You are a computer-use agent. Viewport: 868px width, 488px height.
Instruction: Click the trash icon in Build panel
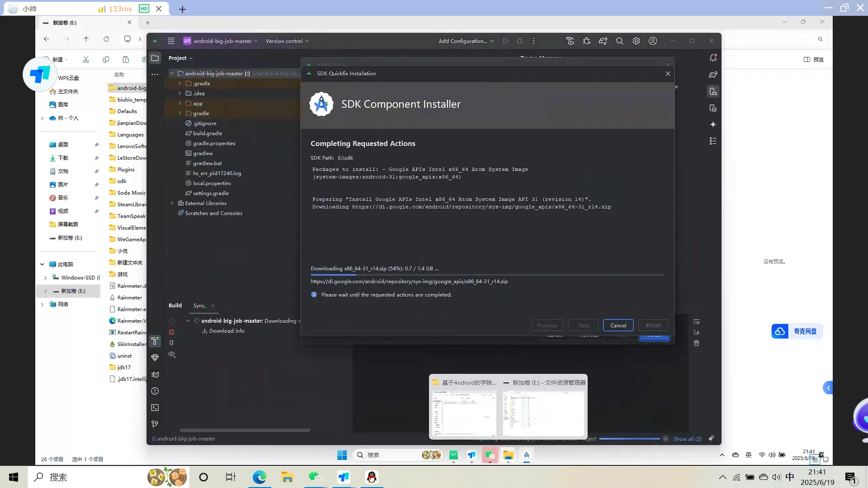pyautogui.click(x=697, y=343)
